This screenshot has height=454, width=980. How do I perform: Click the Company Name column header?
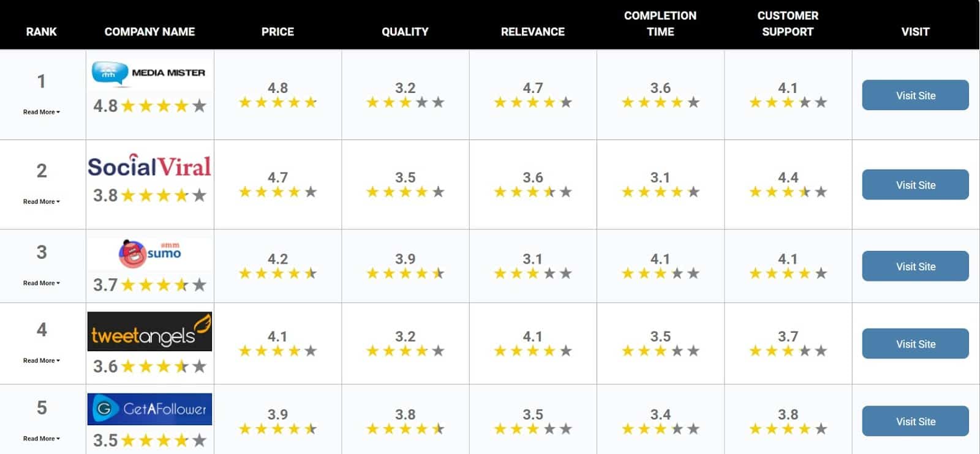coord(149,32)
